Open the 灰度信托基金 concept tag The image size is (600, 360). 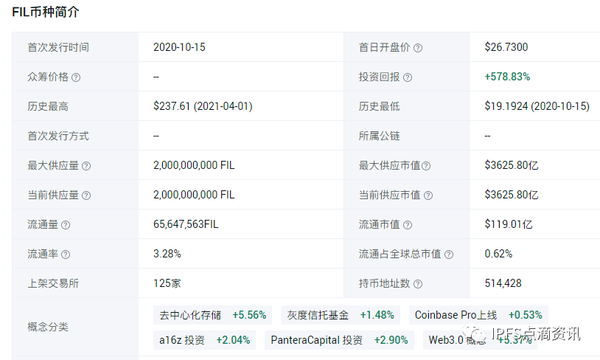[340, 315]
